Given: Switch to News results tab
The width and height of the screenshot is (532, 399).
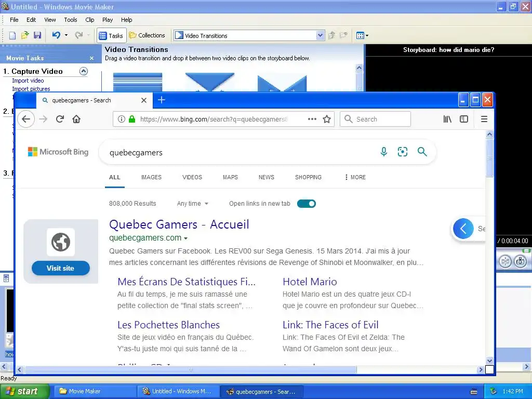Looking at the screenshot, I should point(267,177).
